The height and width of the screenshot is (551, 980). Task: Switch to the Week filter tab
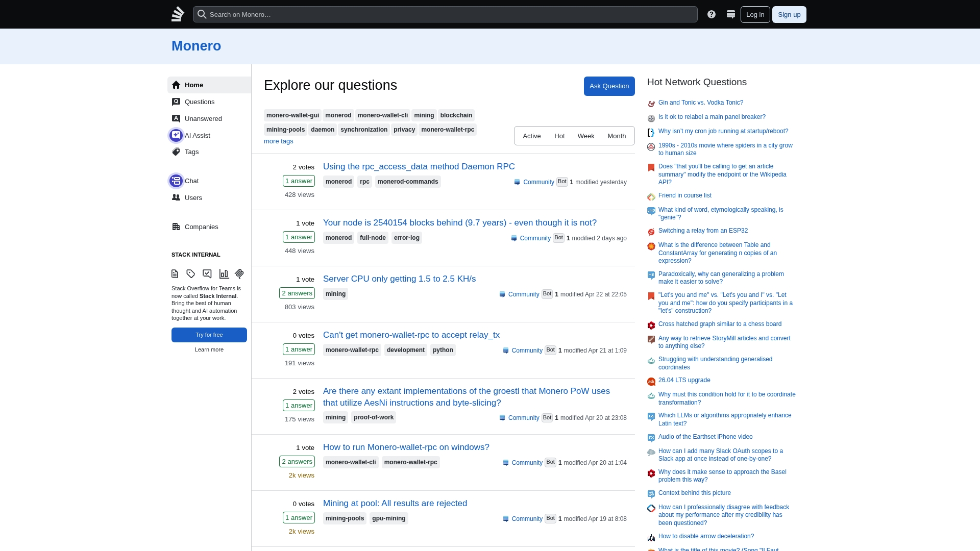pos(585,136)
